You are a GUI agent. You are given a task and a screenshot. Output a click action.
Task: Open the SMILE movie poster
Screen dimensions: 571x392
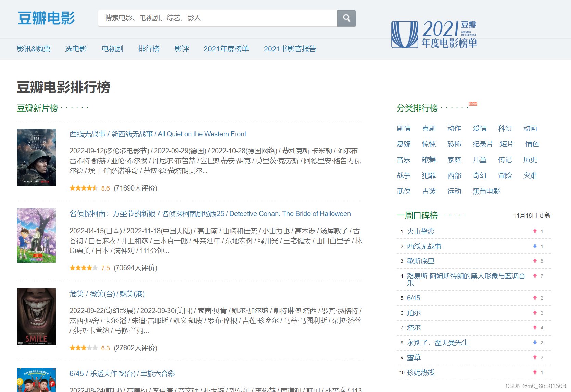click(x=36, y=317)
